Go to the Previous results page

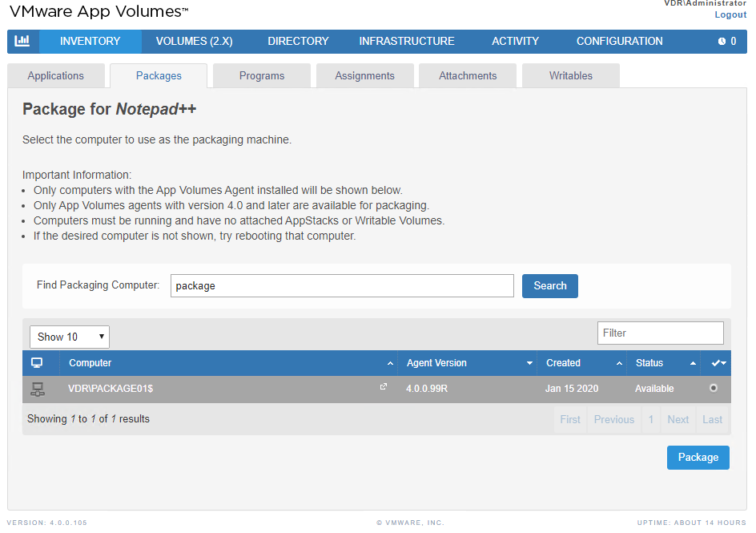point(613,420)
